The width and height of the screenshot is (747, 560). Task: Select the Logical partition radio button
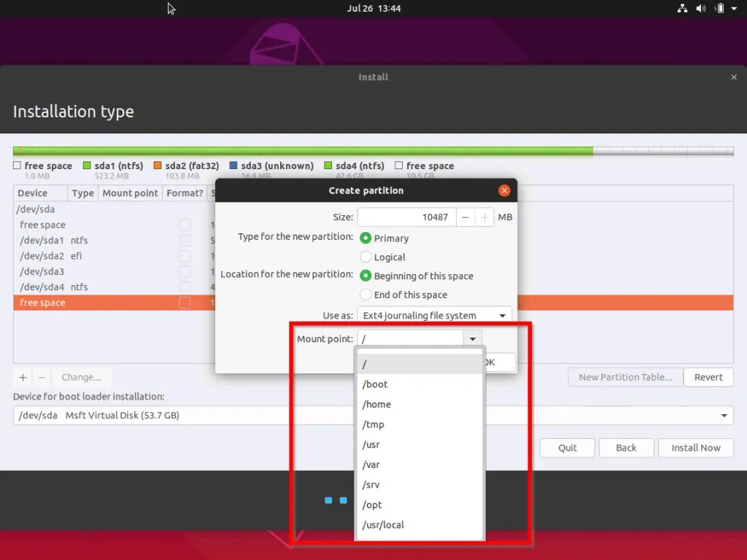point(365,257)
